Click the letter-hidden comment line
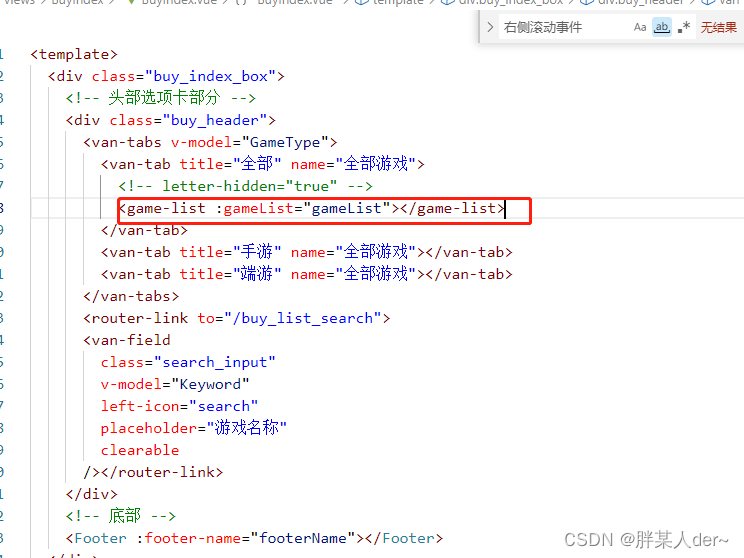The width and height of the screenshot is (744, 558). pyautogui.click(x=245, y=186)
